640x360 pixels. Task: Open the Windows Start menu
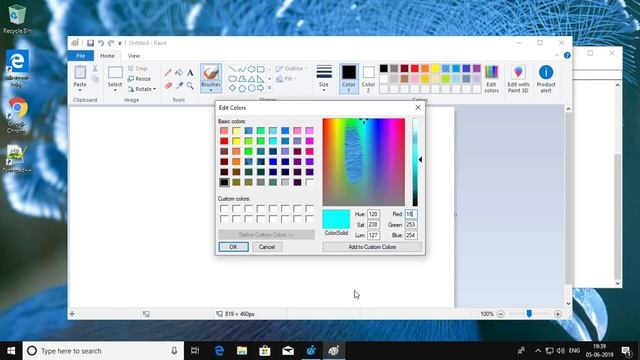click(x=11, y=351)
